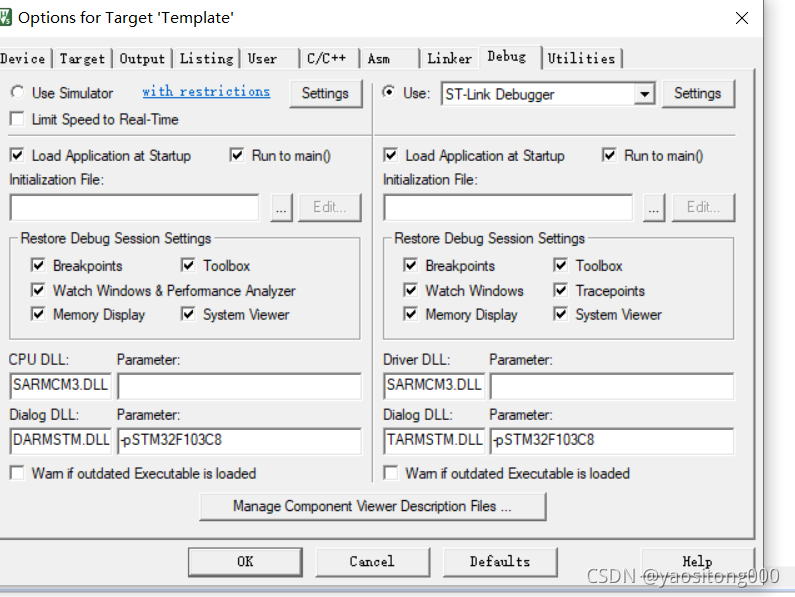Expand the ST-Link Debugger dropdown
This screenshot has height=597, width=795.
(644, 94)
